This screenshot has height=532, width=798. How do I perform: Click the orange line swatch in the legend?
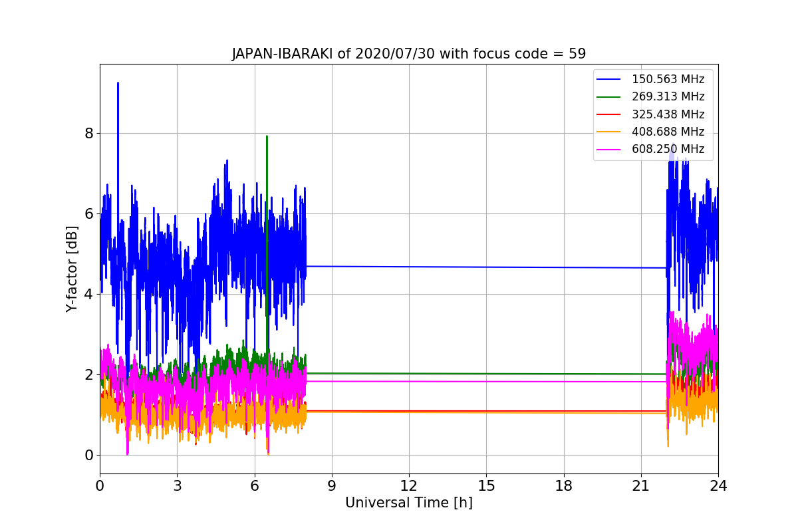tap(610, 132)
